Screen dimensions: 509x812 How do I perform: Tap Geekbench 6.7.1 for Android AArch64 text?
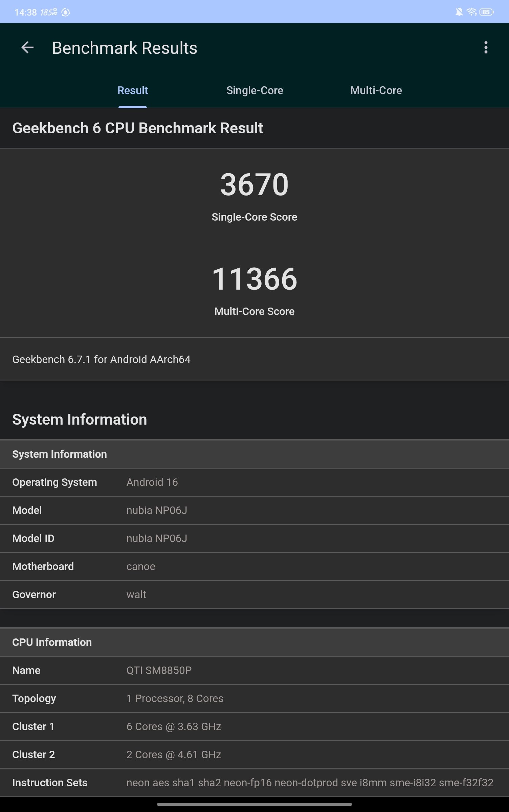102,359
